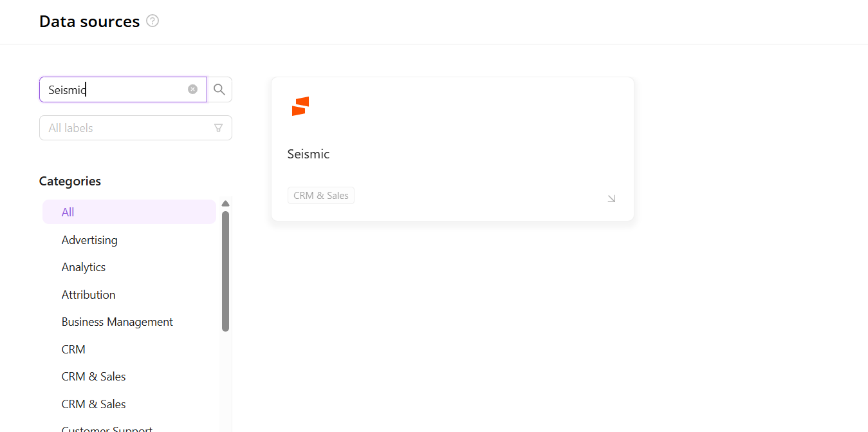Filter by the Attribution category
The width and height of the screenshot is (868, 432).
point(89,295)
